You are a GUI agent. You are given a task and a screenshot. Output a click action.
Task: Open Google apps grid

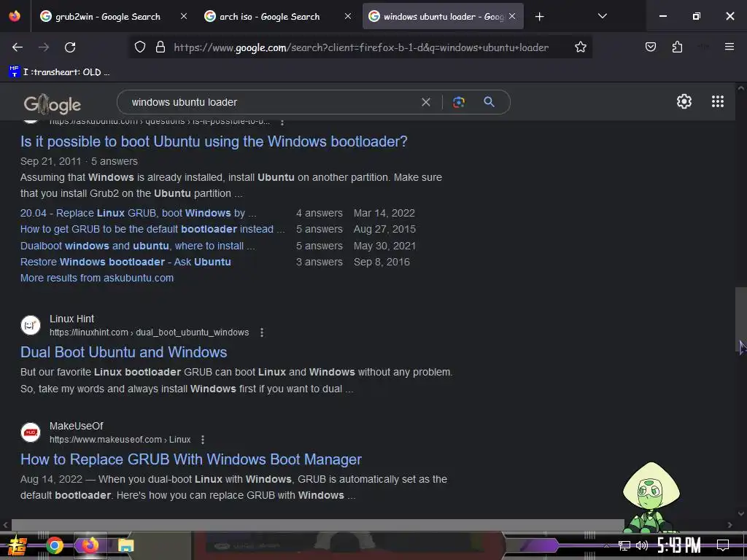point(718,101)
